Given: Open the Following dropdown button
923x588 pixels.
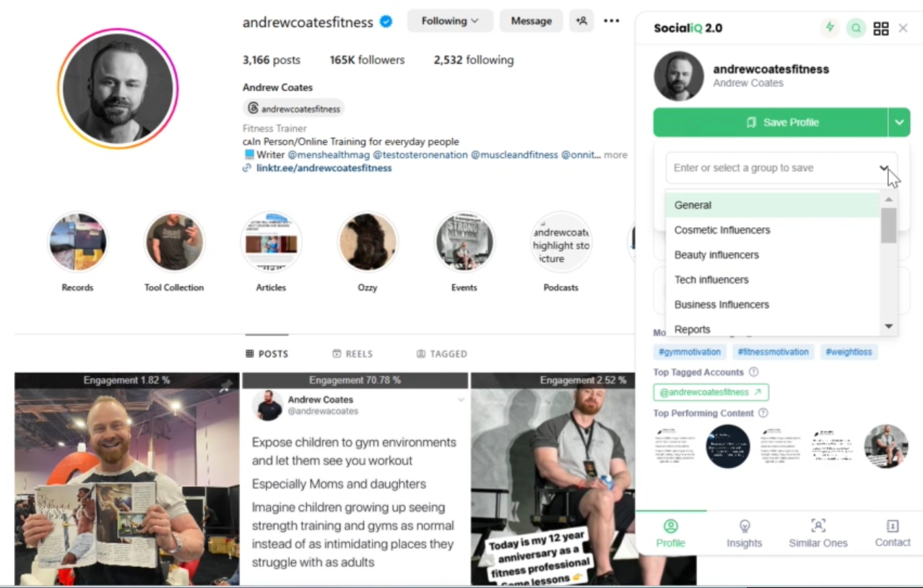Looking at the screenshot, I should click(450, 21).
